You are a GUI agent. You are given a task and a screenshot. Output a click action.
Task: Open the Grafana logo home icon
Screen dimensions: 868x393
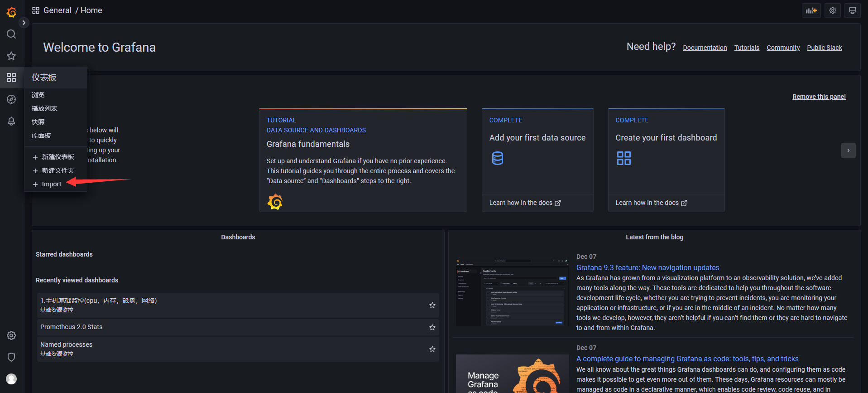[x=11, y=12]
